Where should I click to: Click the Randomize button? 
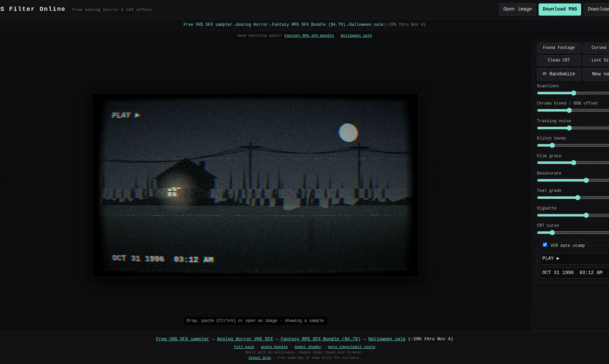tap(559, 74)
